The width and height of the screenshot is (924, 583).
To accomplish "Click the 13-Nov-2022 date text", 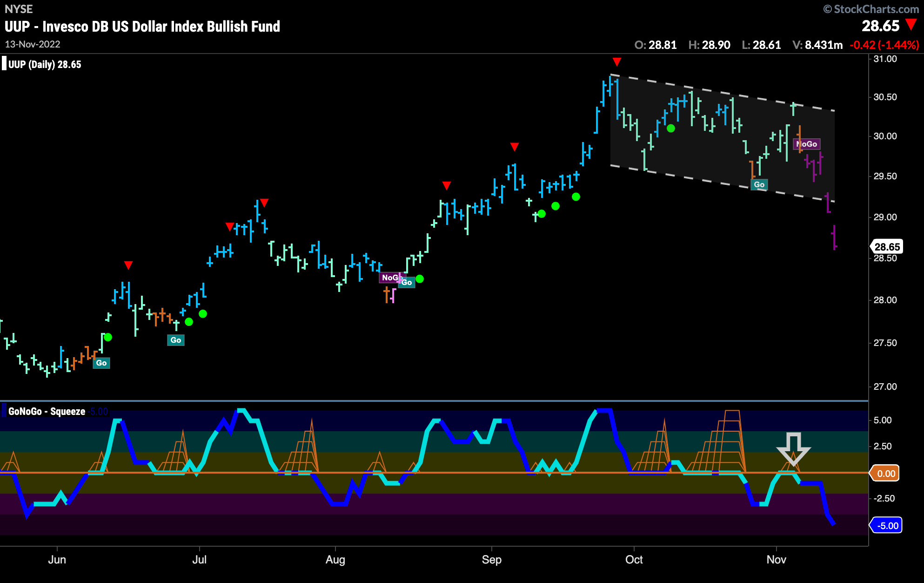I will pos(33,44).
